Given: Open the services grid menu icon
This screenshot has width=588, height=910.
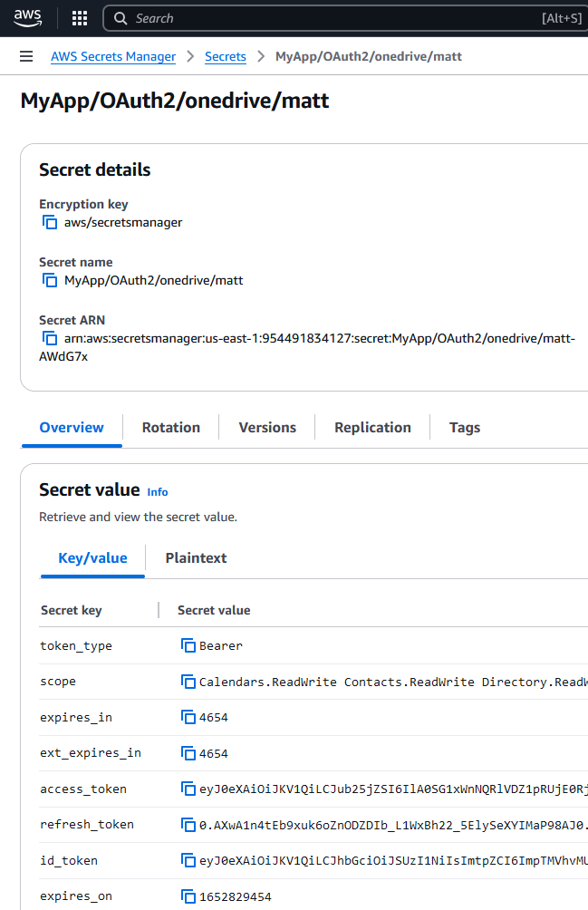Looking at the screenshot, I should pyautogui.click(x=80, y=18).
